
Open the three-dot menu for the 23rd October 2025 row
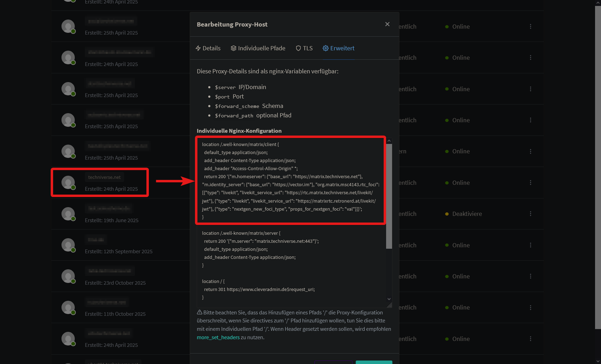[x=530, y=276]
